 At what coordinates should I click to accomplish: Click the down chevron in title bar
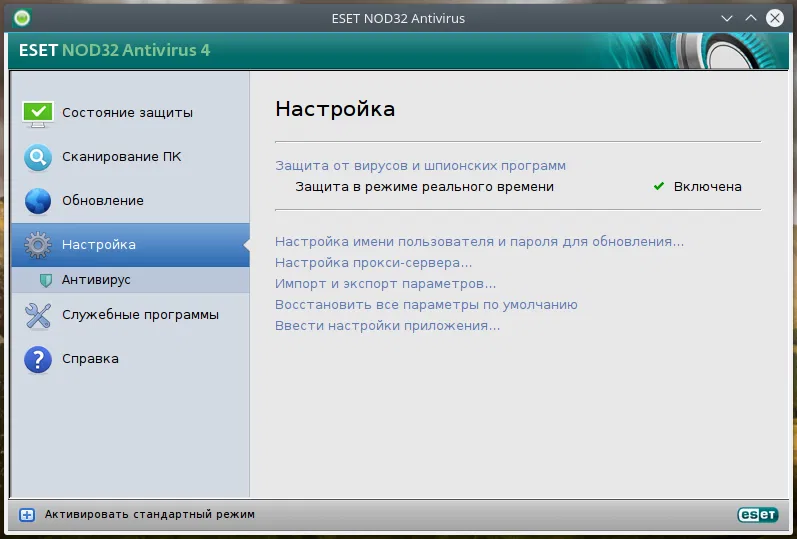[x=727, y=19]
